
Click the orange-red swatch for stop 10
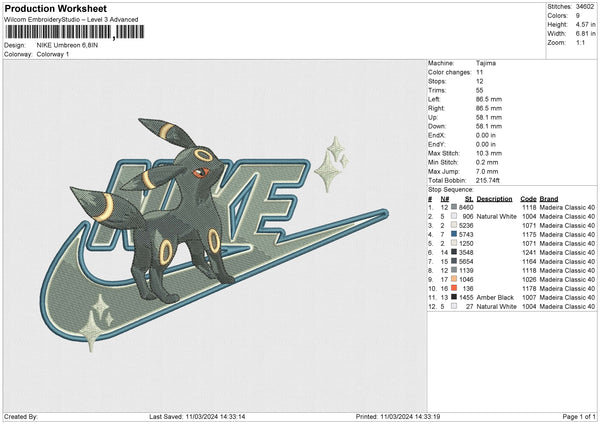(x=454, y=288)
